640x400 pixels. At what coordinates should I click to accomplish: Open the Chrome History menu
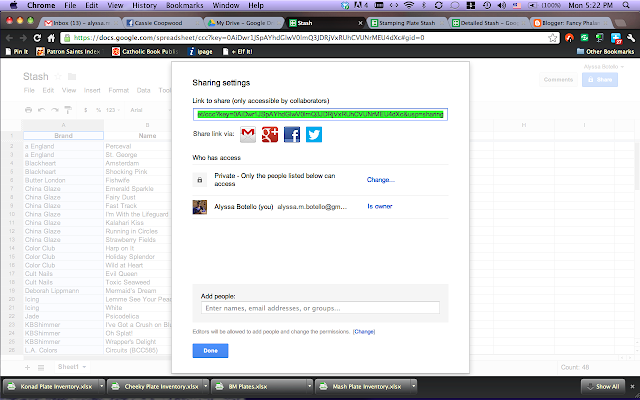(x=144, y=5)
